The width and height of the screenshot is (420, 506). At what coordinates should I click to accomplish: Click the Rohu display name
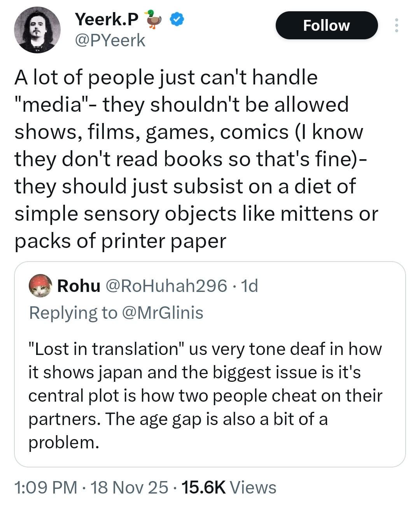(x=79, y=286)
